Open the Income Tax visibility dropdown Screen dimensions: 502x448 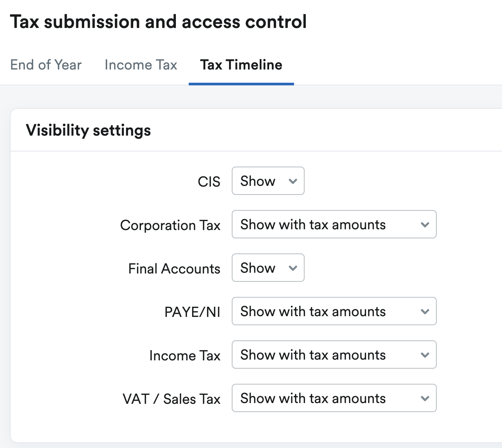334,355
